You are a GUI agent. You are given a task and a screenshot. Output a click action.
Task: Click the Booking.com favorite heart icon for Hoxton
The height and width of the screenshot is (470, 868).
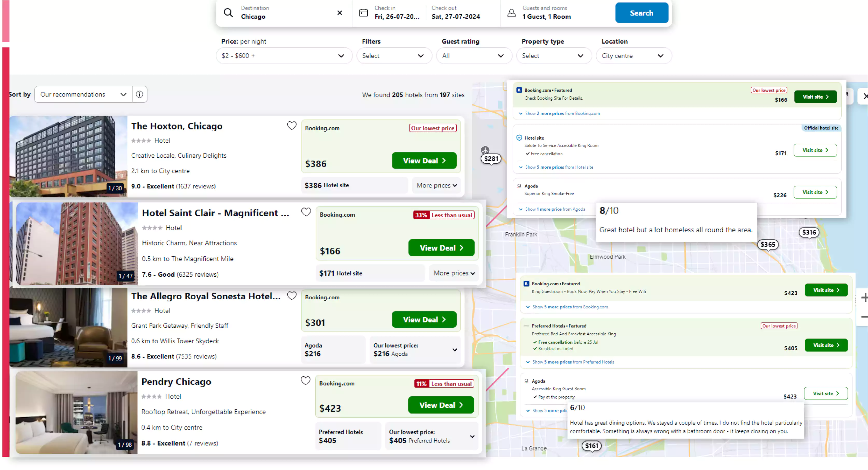coord(292,126)
